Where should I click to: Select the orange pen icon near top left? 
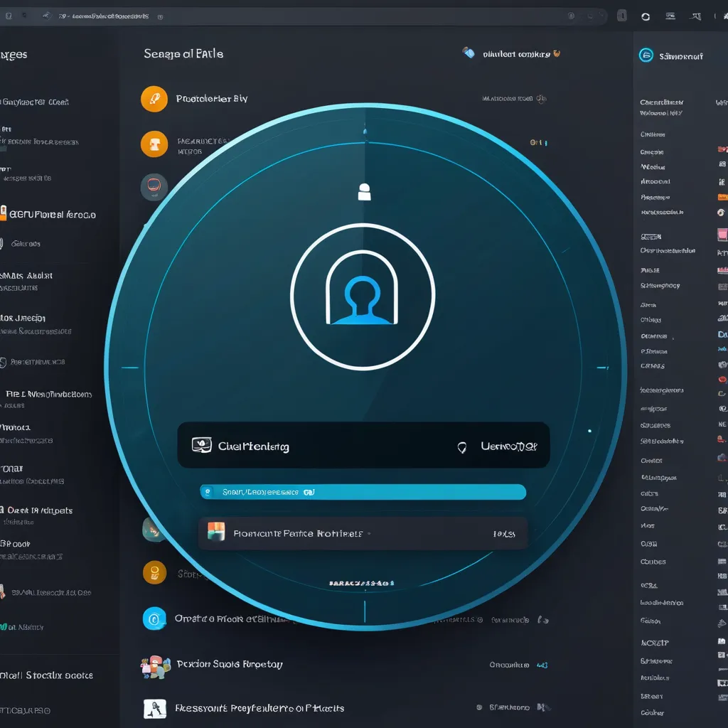click(154, 99)
